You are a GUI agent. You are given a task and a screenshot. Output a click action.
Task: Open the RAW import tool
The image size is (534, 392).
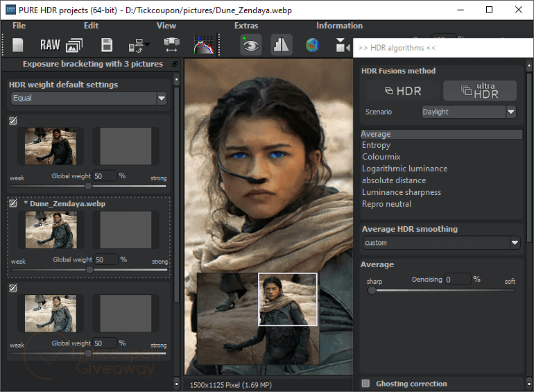point(50,45)
